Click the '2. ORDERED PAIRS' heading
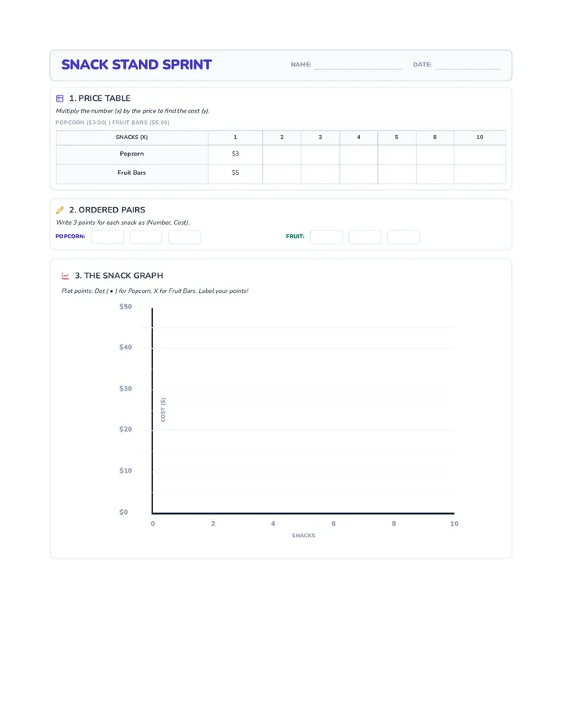 coord(107,210)
